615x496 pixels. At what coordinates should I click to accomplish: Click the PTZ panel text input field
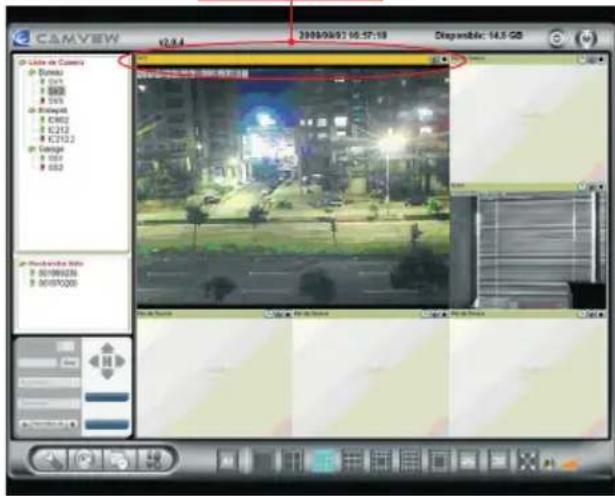coord(38,363)
